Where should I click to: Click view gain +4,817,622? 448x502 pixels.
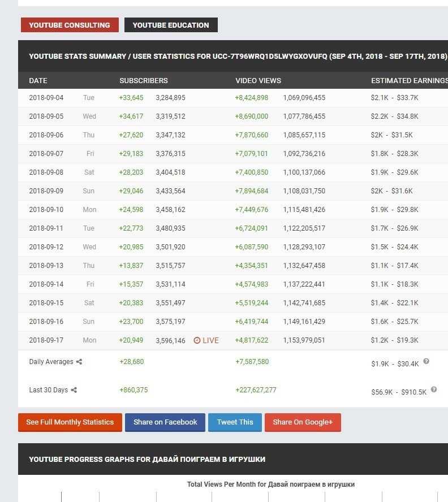252,340
